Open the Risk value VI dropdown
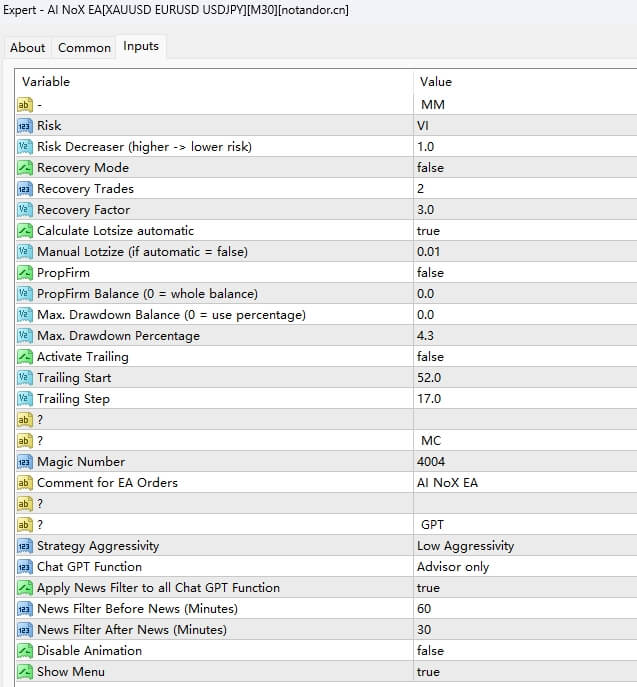 point(424,126)
